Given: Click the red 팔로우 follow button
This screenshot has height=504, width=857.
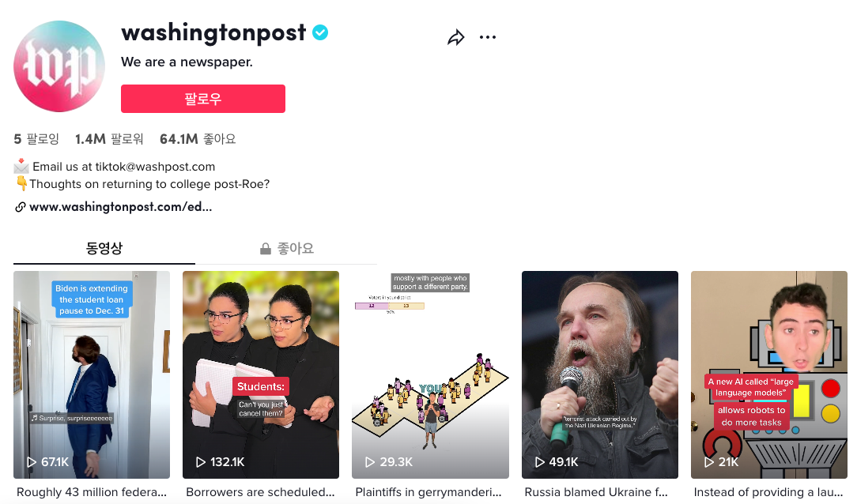Looking at the screenshot, I should [x=202, y=99].
